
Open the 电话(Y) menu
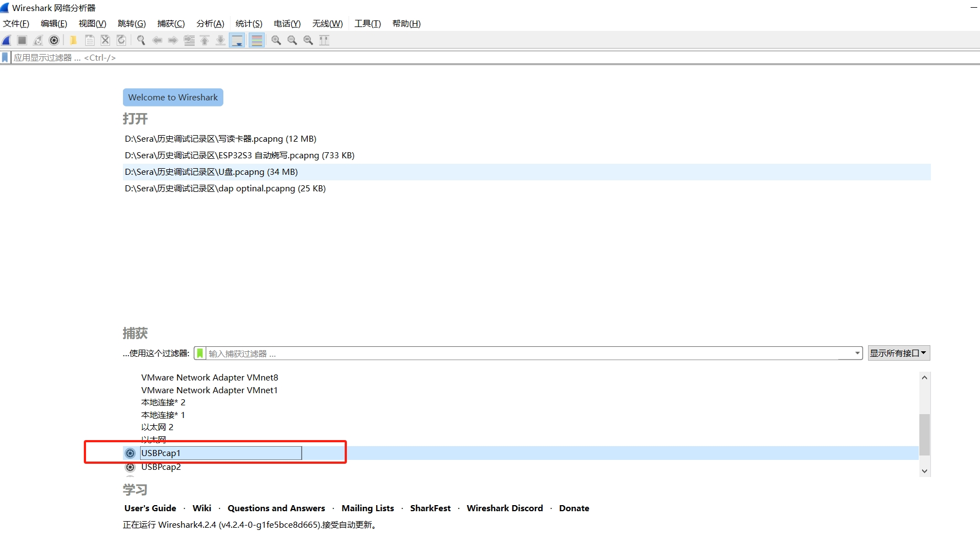pos(287,24)
